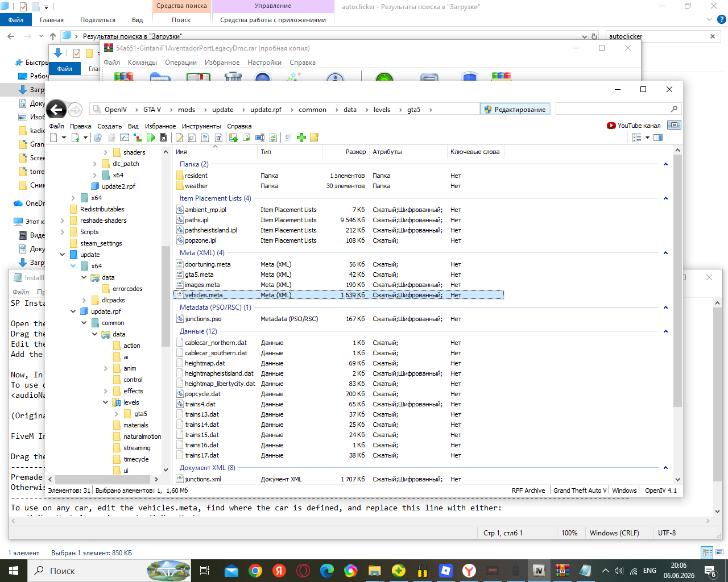Click the search icon in OpenIV search box
The image size is (728, 582).
click(674, 109)
